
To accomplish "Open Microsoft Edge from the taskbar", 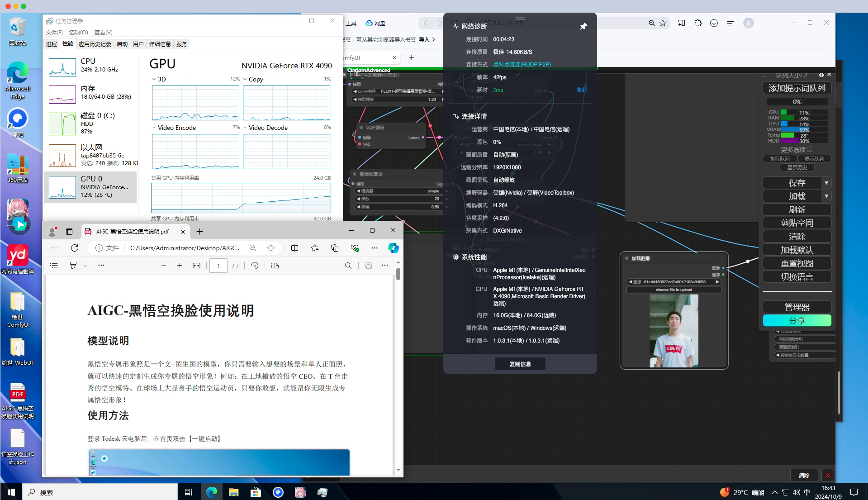I will (211, 492).
